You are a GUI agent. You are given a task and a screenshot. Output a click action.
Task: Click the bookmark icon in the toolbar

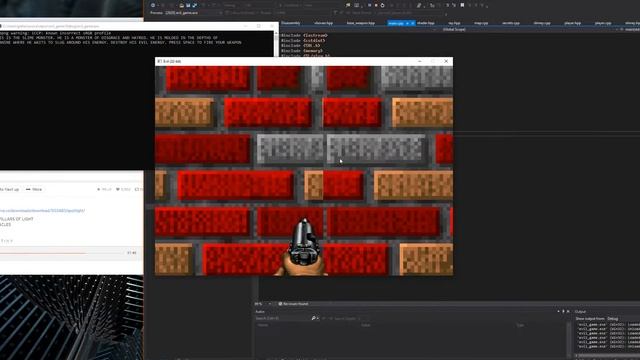pyautogui.click(x=462, y=5)
